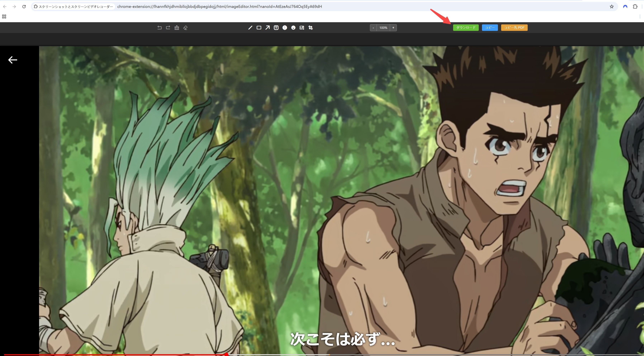Select the Eraser tool
Screen dimensions: 644x356
[x=185, y=27]
